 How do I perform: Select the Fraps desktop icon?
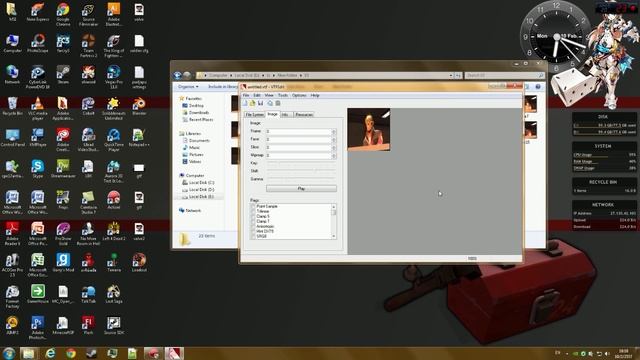tap(63, 201)
